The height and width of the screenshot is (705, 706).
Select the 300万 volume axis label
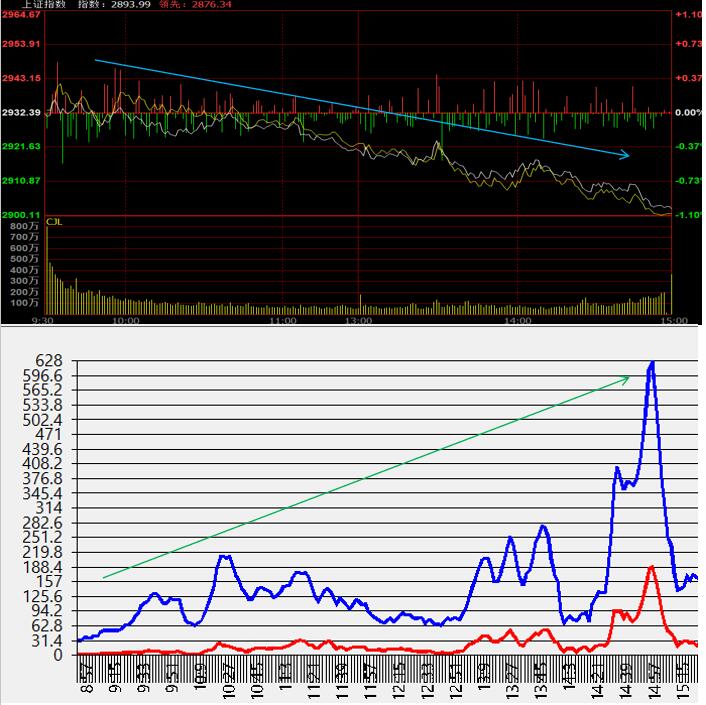point(24,281)
